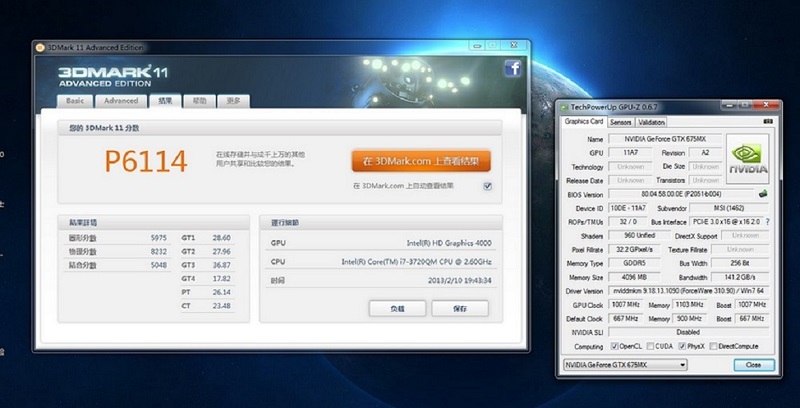800x408 pixels.
Task: Click graphics score value 5975
Action: [159, 238]
